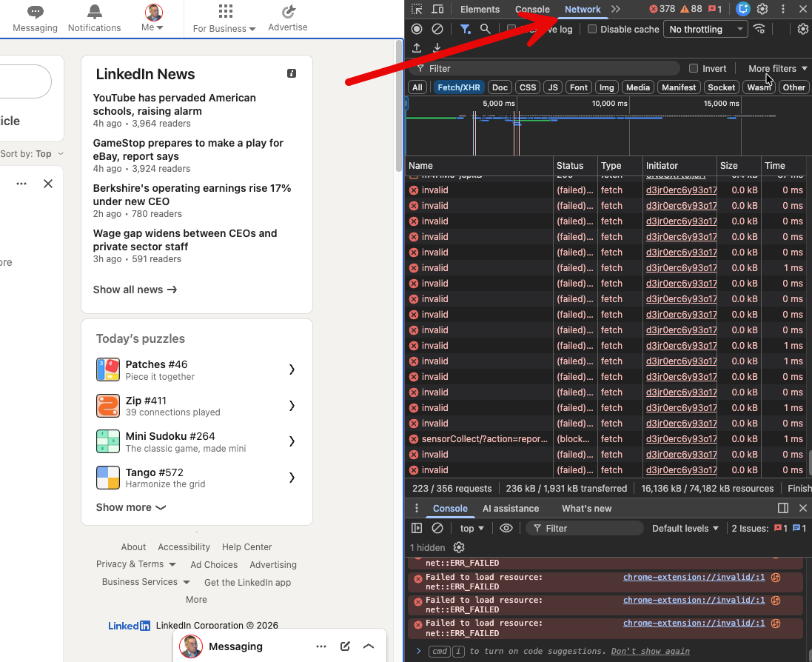The image size is (812, 662).
Task: Sort requests by the Status column header
Action: point(576,166)
